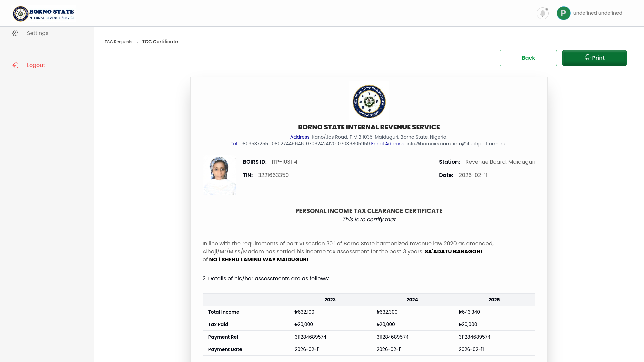
Task: Click the TCC Certificate breadcrumb
Action: click(160, 42)
